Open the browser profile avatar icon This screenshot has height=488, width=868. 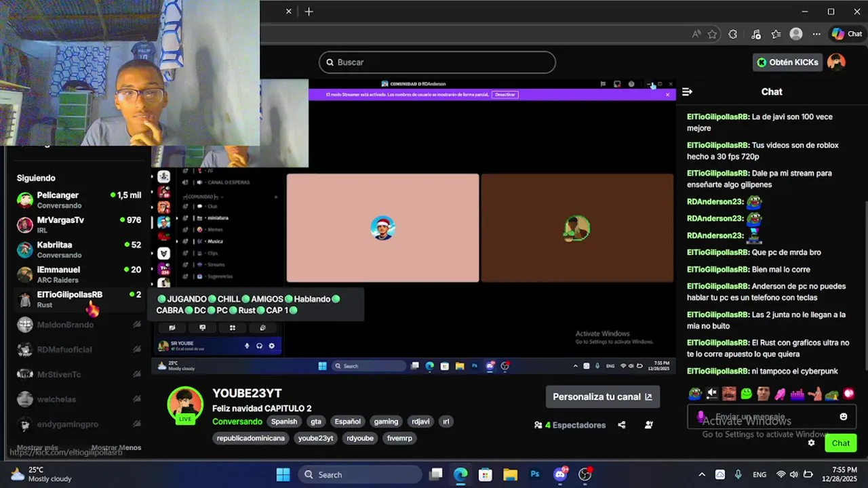tap(796, 34)
